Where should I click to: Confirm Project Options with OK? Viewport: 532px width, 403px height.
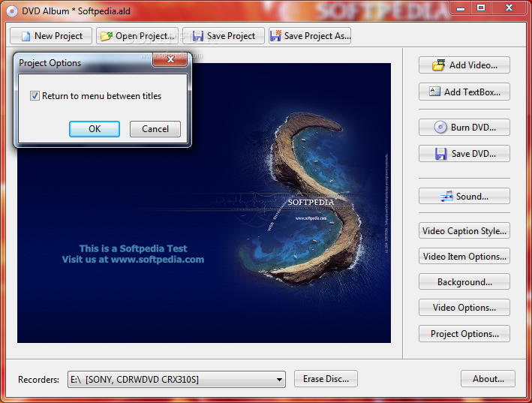click(95, 129)
